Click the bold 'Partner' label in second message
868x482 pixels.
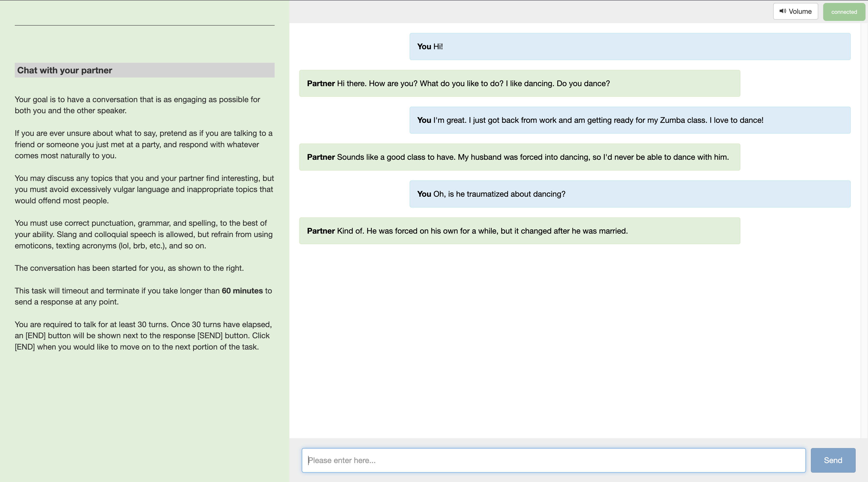[320, 83]
